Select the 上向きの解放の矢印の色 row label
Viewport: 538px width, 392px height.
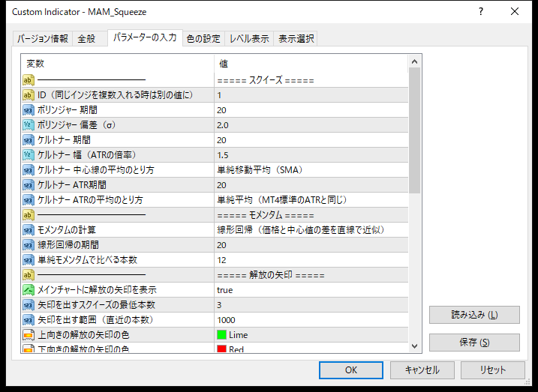83,335
